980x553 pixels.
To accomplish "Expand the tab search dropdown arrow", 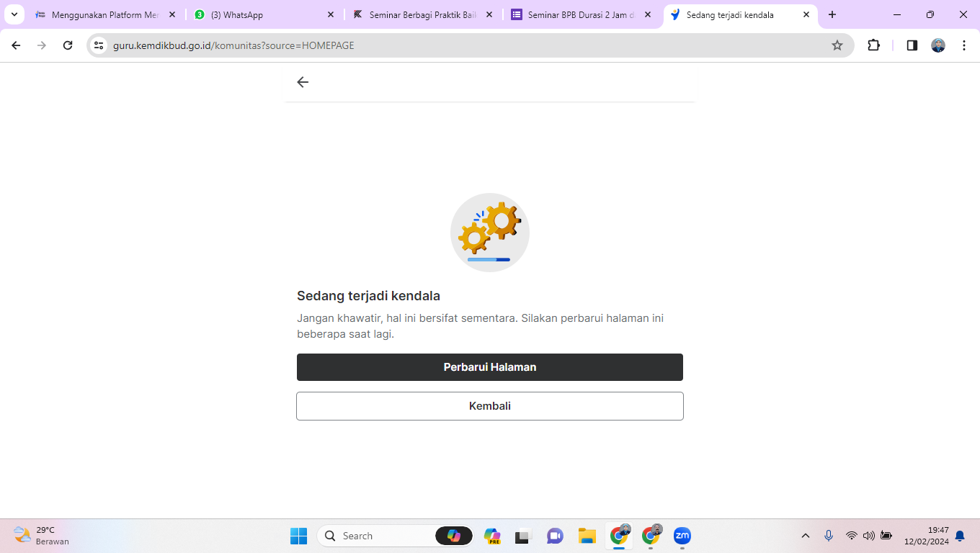I will coord(14,14).
